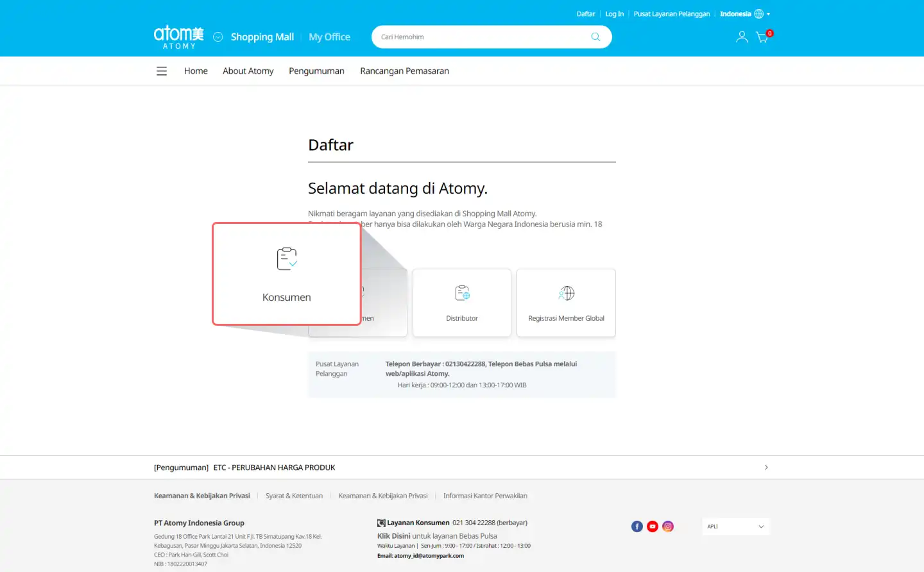
Task: Open the Atomy YouTube channel icon
Action: point(653,526)
